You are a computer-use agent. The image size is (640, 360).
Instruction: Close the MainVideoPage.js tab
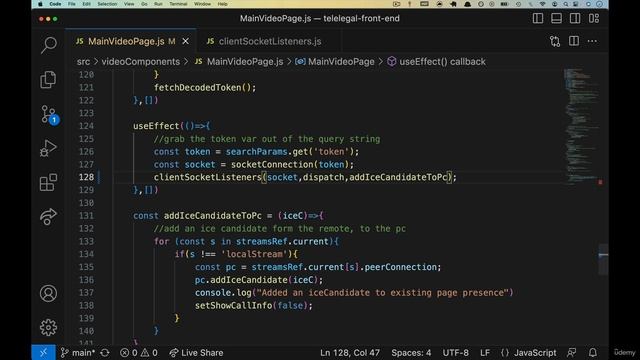point(185,41)
